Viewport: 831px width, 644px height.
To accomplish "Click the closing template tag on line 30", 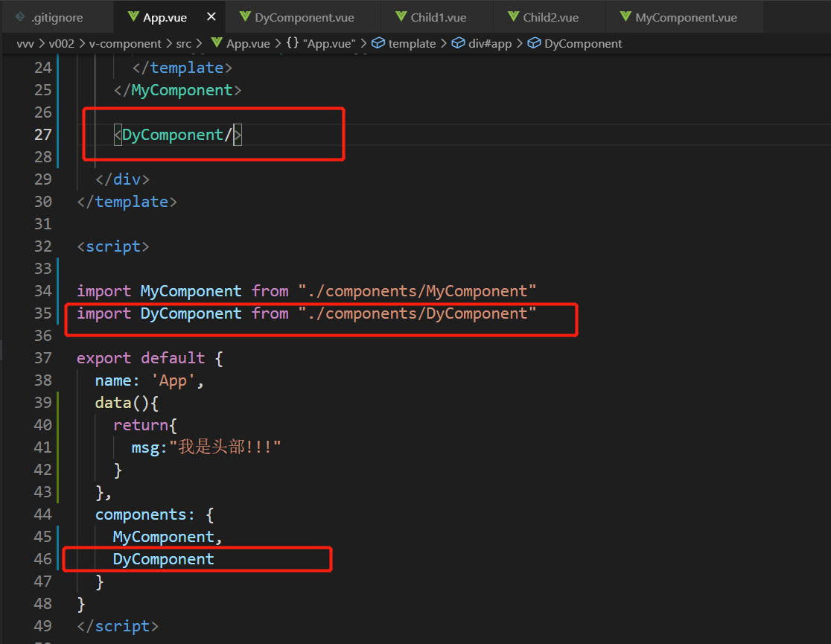I will (127, 202).
